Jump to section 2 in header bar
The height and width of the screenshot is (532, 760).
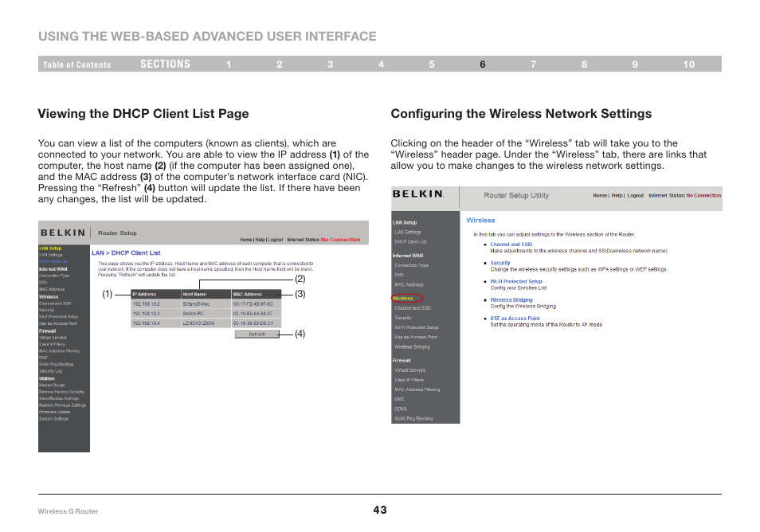coord(280,65)
